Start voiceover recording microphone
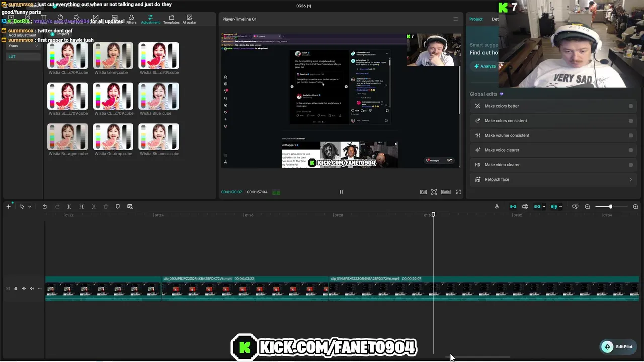Viewport: 644px width, 362px height. (x=497, y=206)
